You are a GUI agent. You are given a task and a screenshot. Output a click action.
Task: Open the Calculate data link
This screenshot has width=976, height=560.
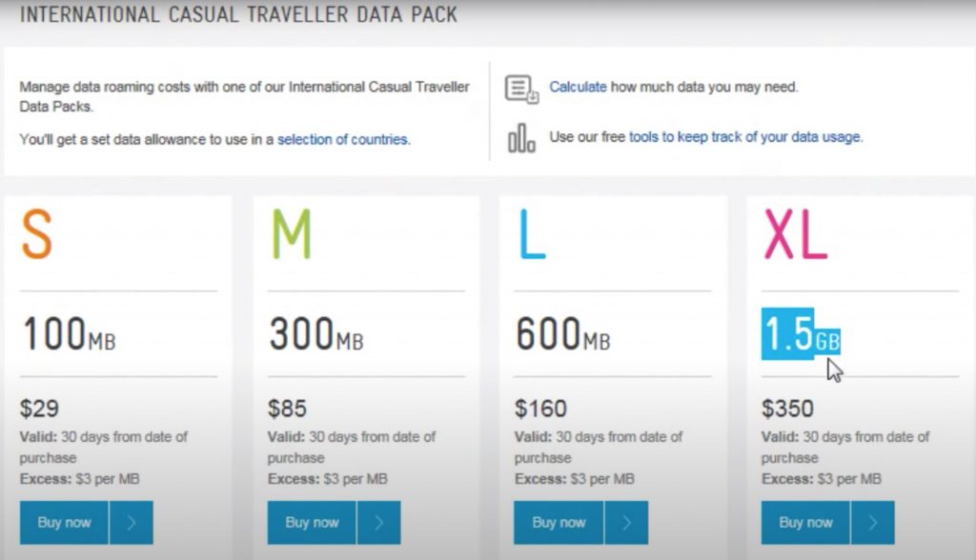pyautogui.click(x=578, y=87)
